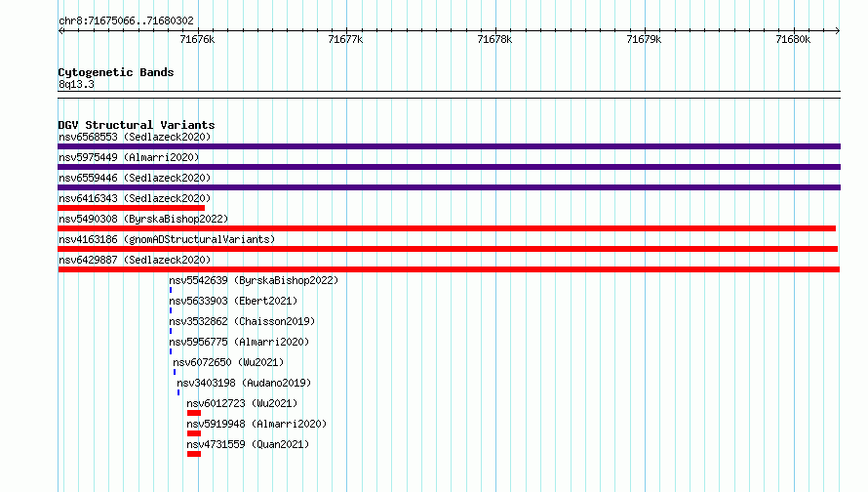Open nsv6429887 (Sedlazeck2020) label
The width and height of the screenshot is (868, 492).
tap(135, 260)
